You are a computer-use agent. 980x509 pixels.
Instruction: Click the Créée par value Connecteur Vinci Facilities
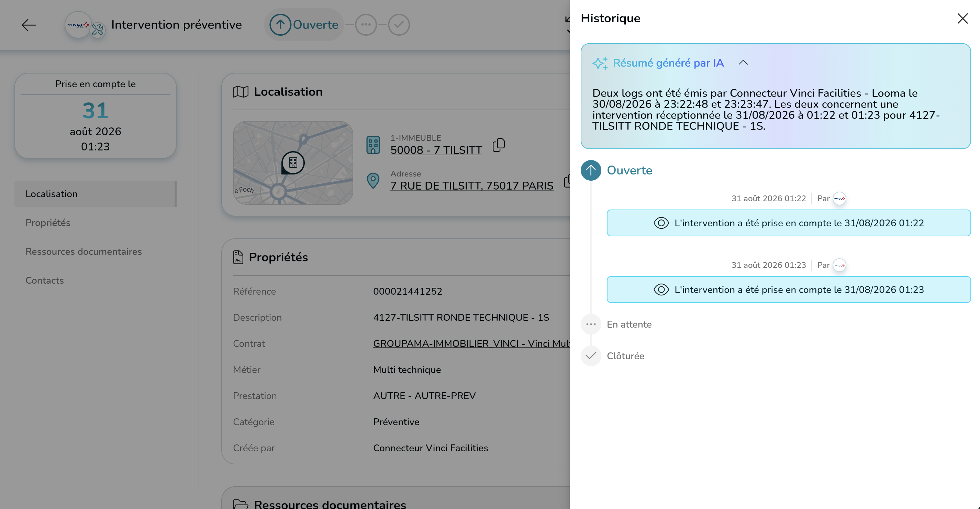[430, 448]
